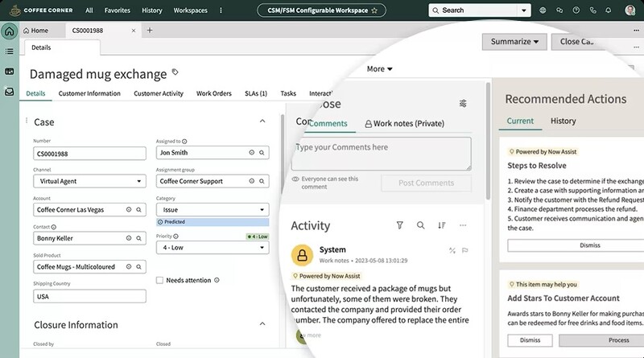Image resolution: width=644 pixels, height=358 pixels.
Task: Open the list view icon in the sidebar
Action: click(9, 51)
